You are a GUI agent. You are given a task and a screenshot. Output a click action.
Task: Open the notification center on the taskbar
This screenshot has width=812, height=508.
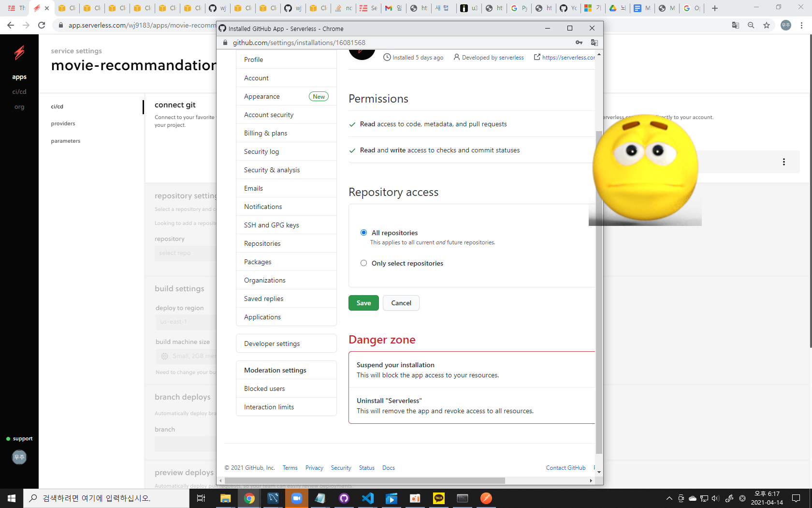pos(796,498)
